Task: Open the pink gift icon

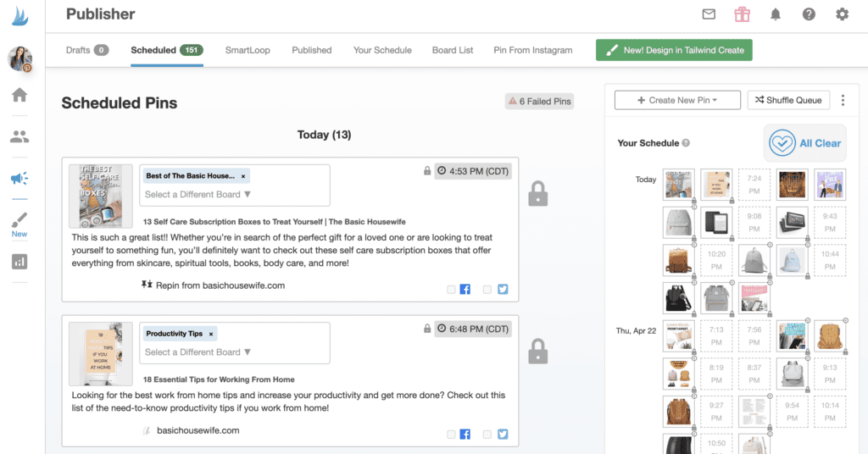Action: (742, 14)
